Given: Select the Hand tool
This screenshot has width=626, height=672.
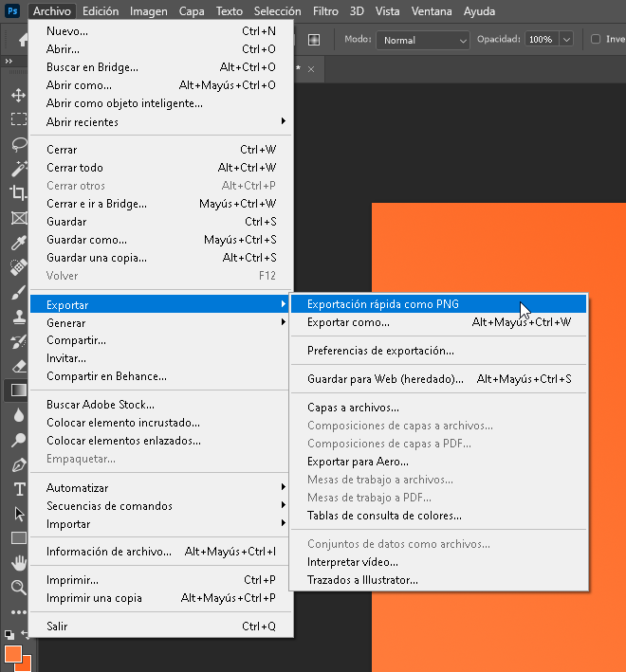Looking at the screenshot, I should coord(18,563).
